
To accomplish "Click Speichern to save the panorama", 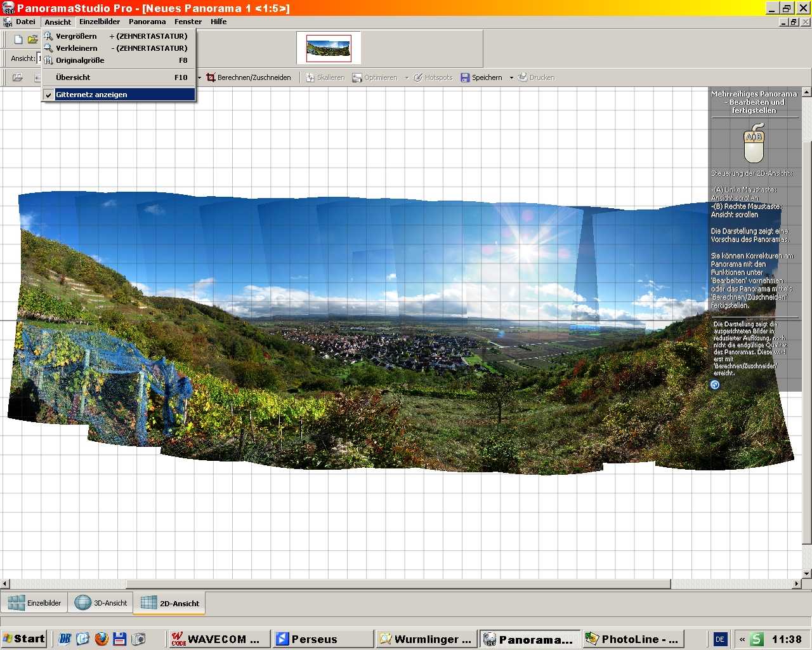I will pos(481,77).
